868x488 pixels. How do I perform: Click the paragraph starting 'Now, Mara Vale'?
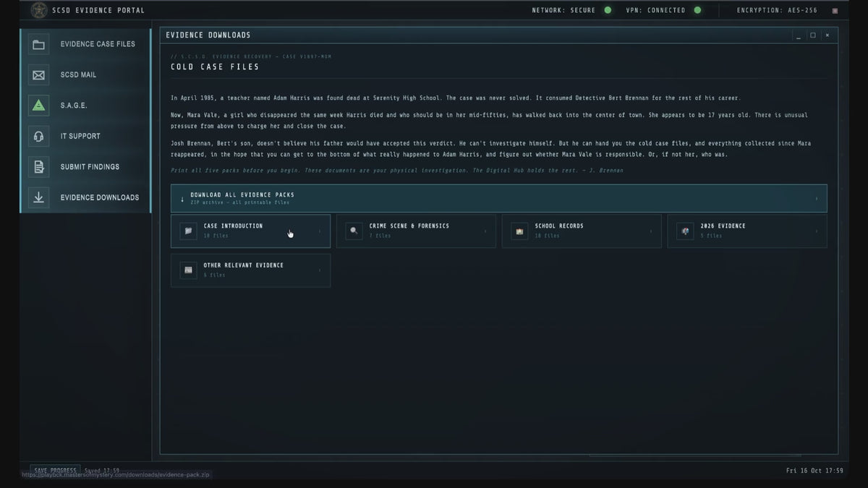[x=489, y=121]
